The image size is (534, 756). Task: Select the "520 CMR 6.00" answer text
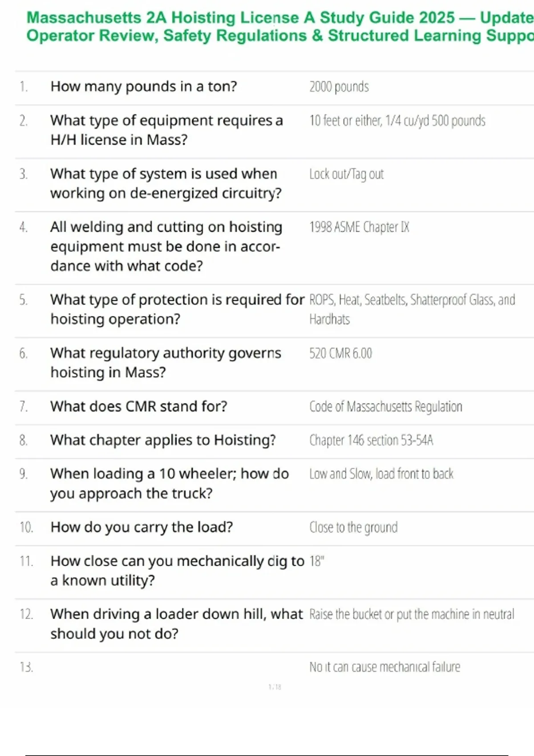pos(340,354)
